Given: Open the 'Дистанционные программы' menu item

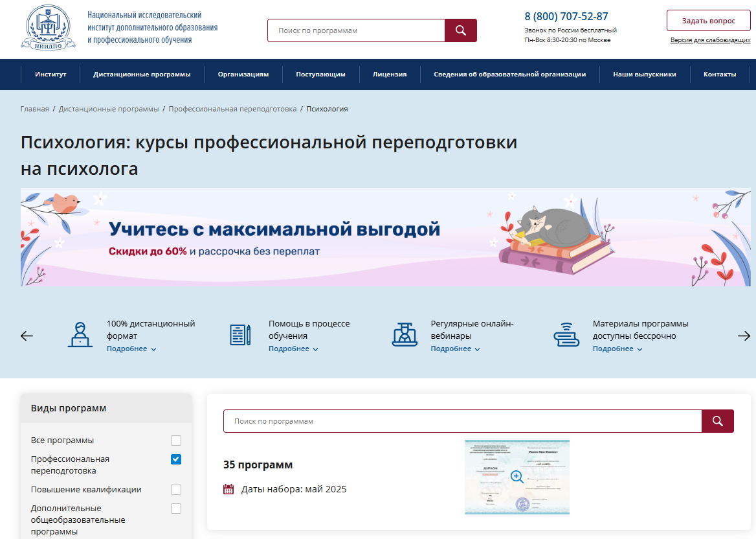Looking at the screenshot, I should pos(142,75).
